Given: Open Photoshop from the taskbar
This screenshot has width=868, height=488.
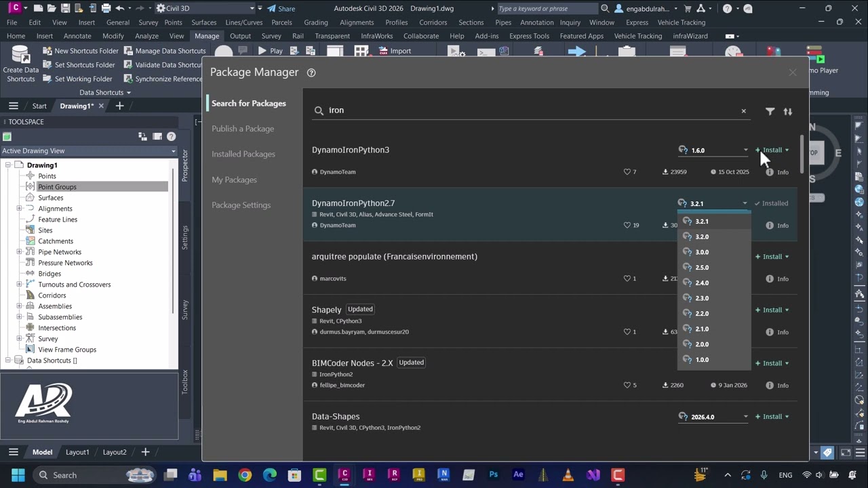Looking at the screenshot, I should [494, 475].
